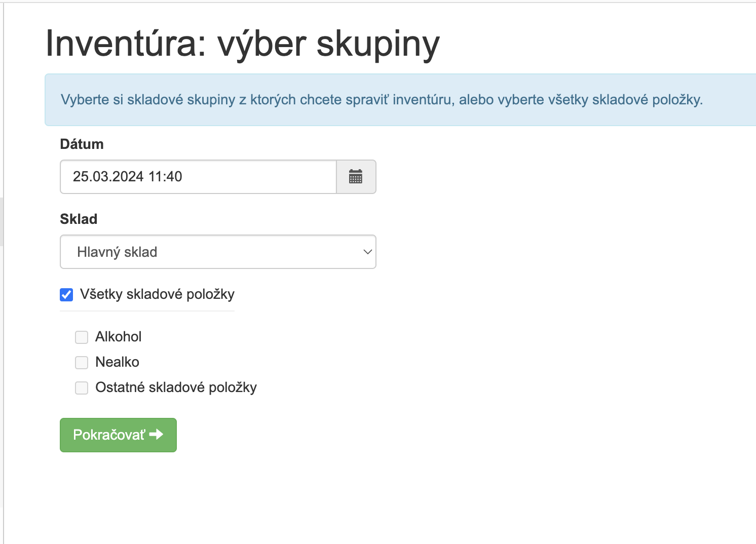Tick the Alkohol checkbox
The width and height of the screenshot is (756, 544).
[x=82, y=337]
